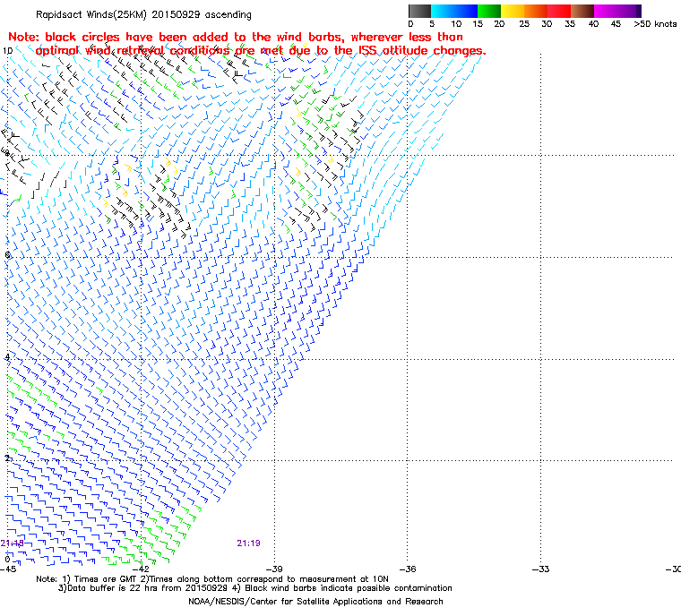Viewport: 681px width, 616px height.
Task: Click the red note line starting 'Note: black circles'
Action: click(x=236, y=37)
